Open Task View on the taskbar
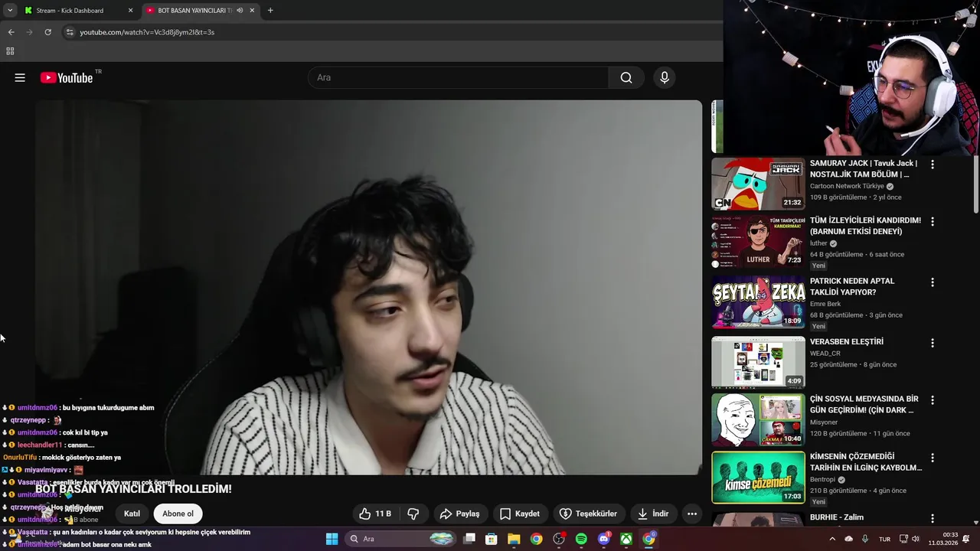980x551 pixels. coord(469,539)
